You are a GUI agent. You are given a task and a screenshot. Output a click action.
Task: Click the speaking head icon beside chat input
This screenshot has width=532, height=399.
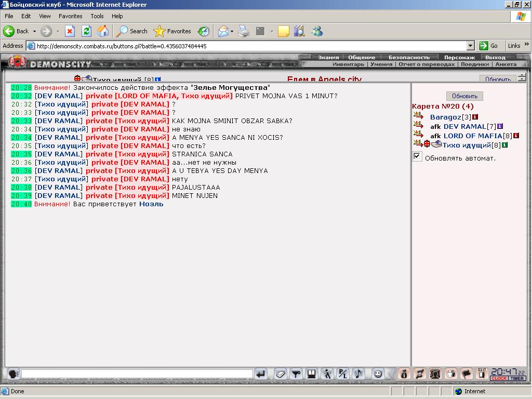pyautogui.click(x=13, y=374)
